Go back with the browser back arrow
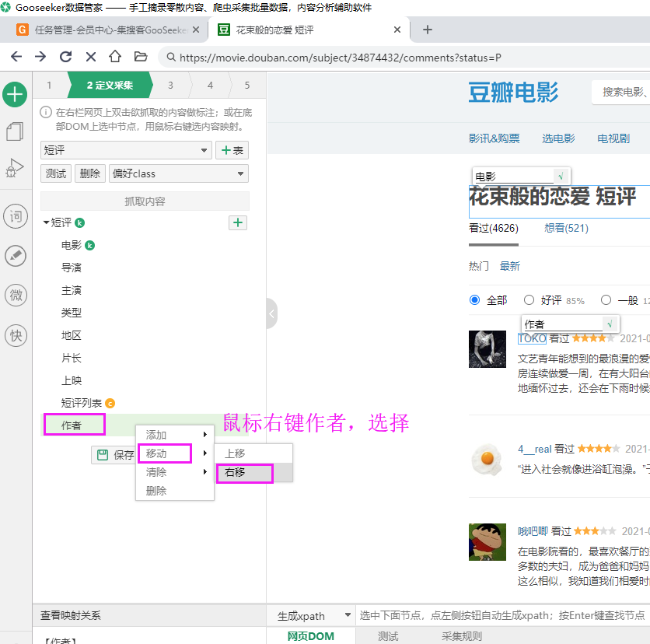 [16, 57]
